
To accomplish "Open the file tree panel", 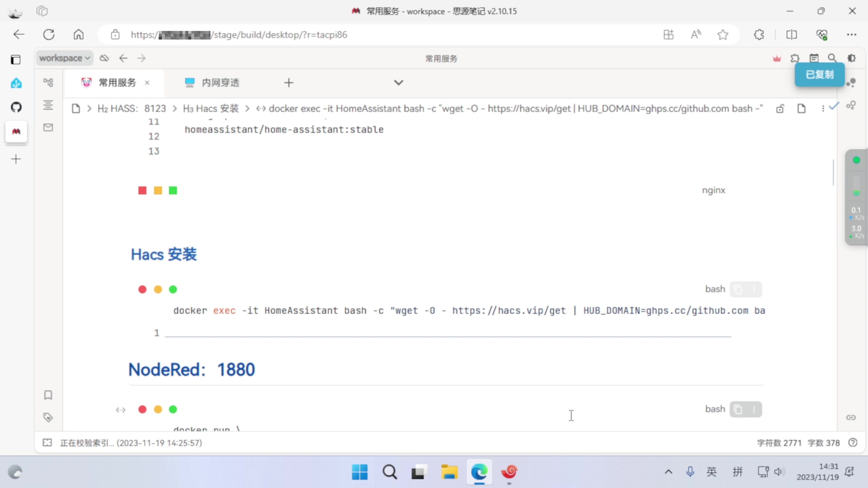I will pos(48,82).
